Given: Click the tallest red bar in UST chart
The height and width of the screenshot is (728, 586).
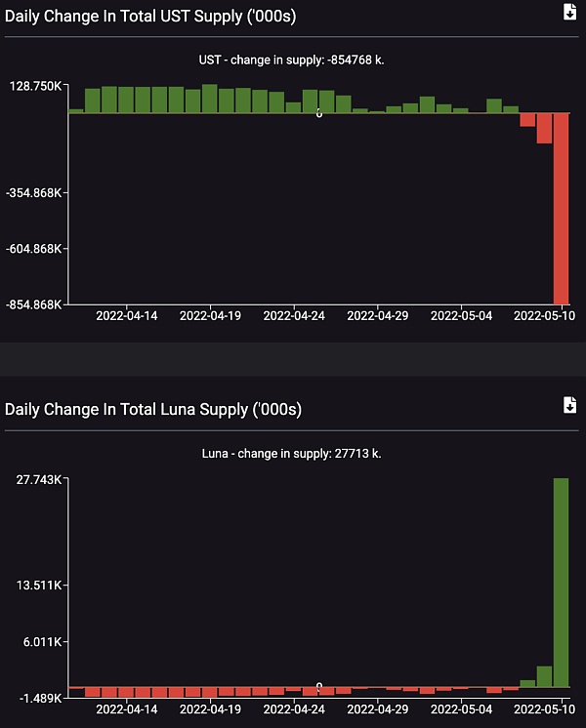Looking at the screenshot, I should click(x=561, y=208).
